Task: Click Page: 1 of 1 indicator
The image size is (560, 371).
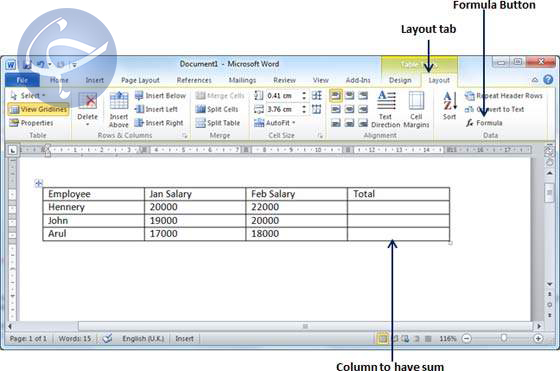Action: tap(28, 339)
